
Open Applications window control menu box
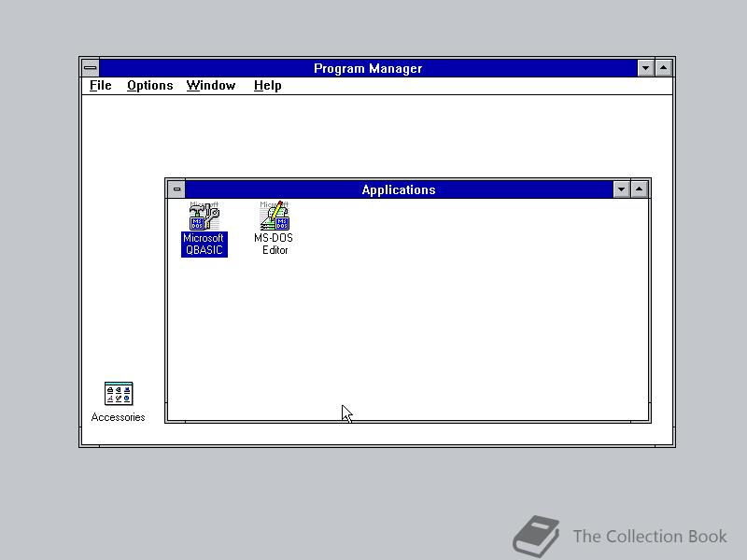[176, 189]
